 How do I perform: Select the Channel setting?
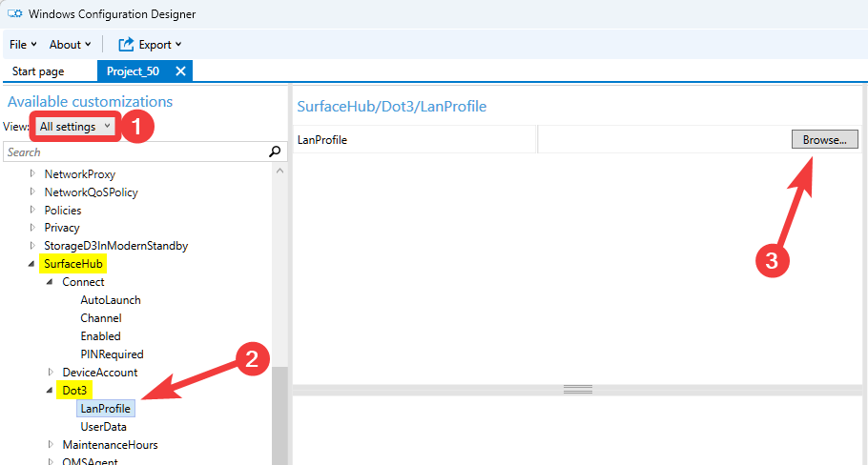(101, 318)
